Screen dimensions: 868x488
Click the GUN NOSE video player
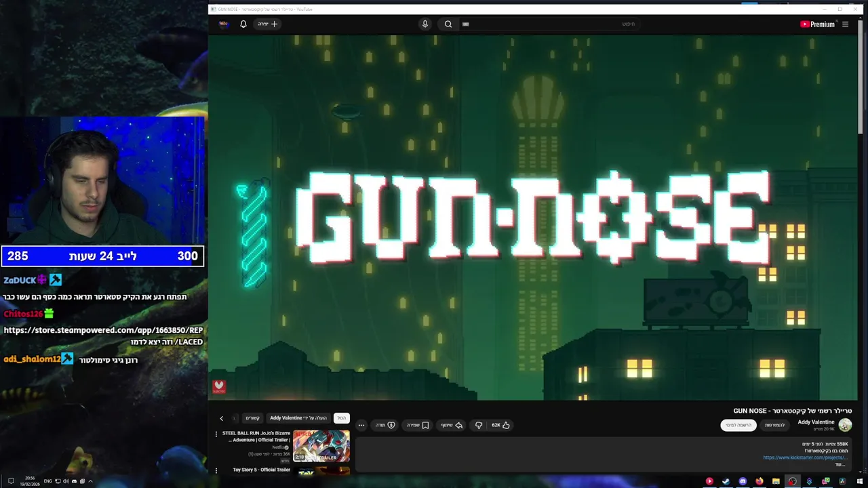(x=532, y=217)
